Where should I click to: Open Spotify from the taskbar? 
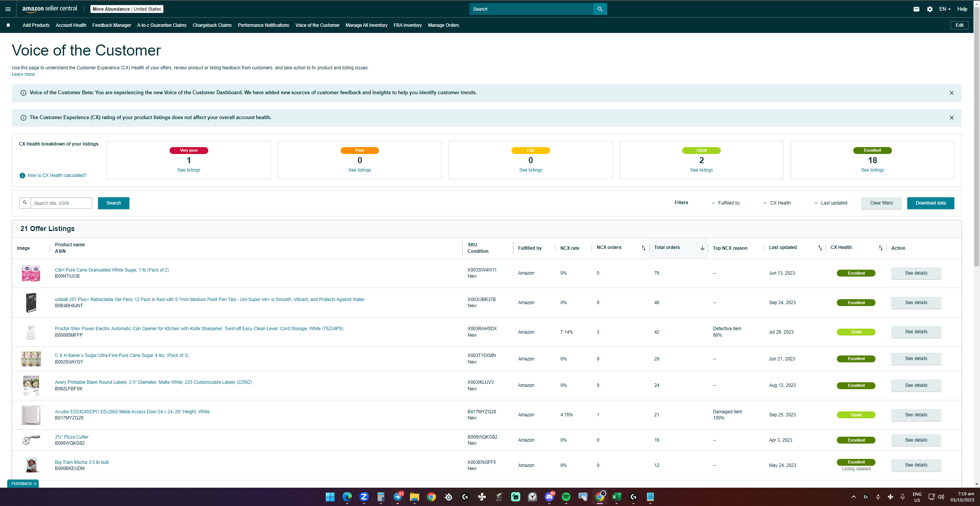[566, 497]
